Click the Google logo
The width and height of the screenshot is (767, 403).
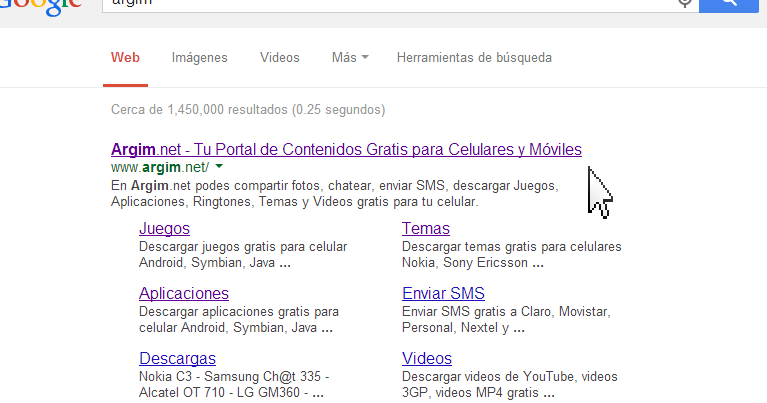41,7
